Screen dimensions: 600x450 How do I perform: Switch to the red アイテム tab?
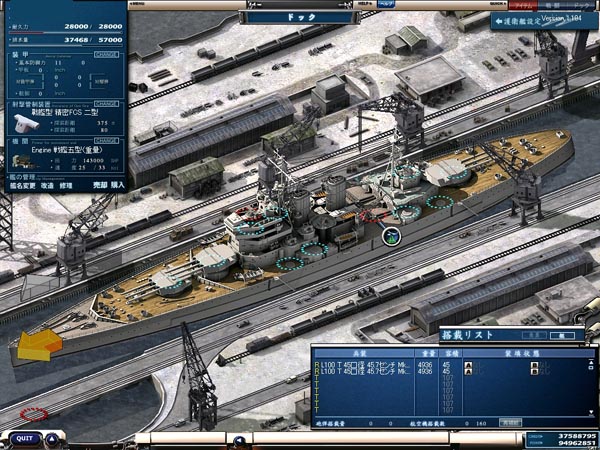pos(523,5)
